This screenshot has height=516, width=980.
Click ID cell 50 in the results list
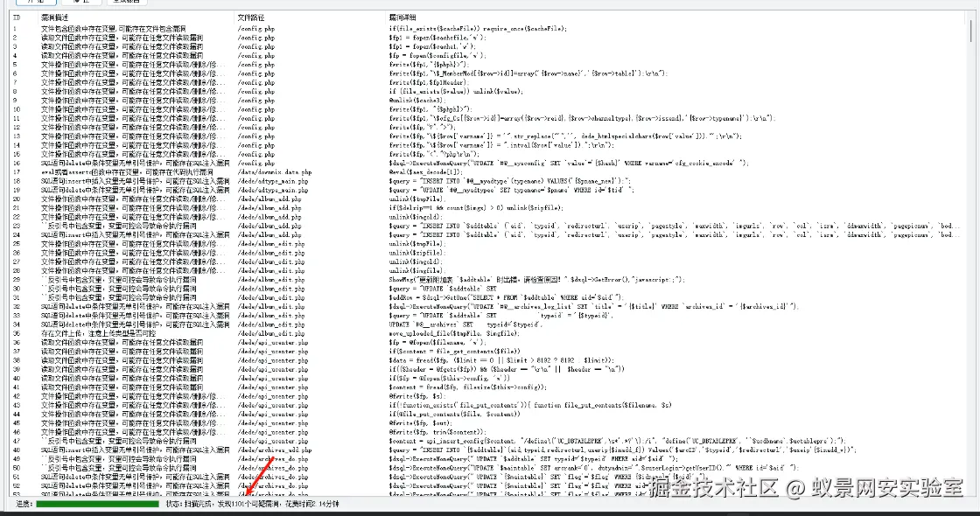pyautogui.click(x=17, y=468)
